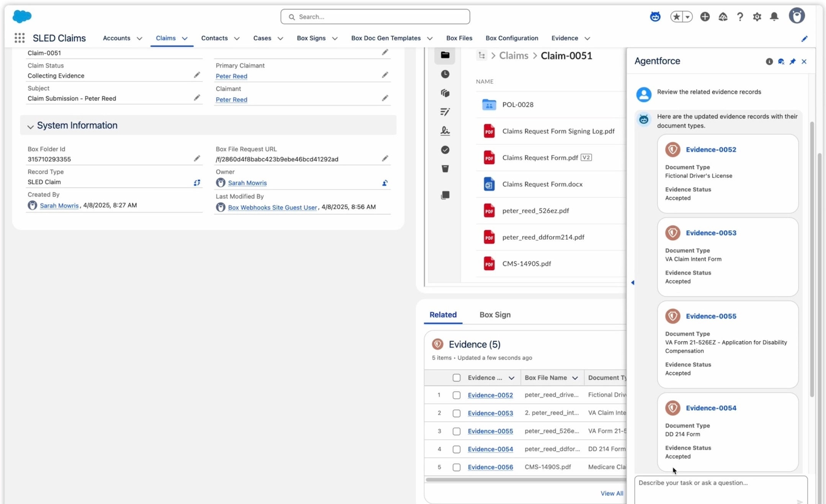The width and height of the screenshot is (826, 504).
Task: Open the Accounts navigation tab
Action: click(x=116, y=38)
